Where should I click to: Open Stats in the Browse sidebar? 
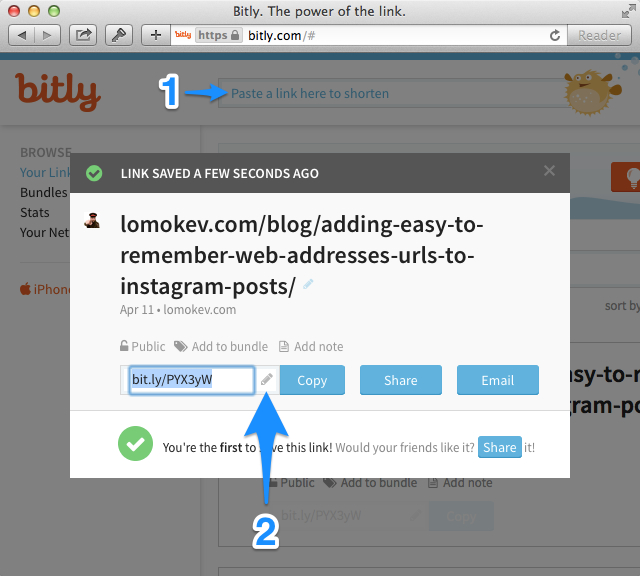click(x=35, y=212)
